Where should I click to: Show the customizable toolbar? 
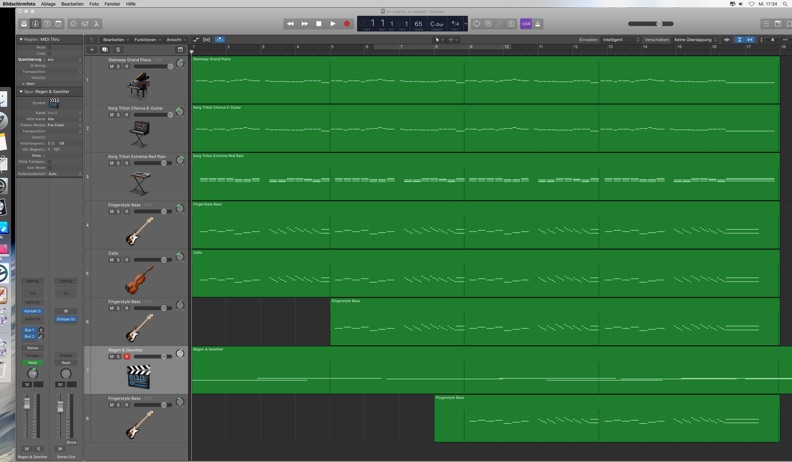point(59,24)
